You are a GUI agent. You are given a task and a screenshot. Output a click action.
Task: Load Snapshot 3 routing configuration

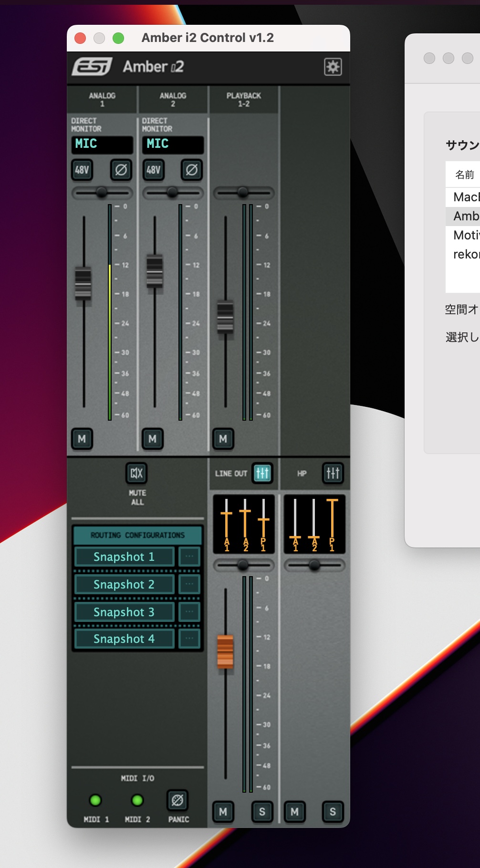coord(124,612)
